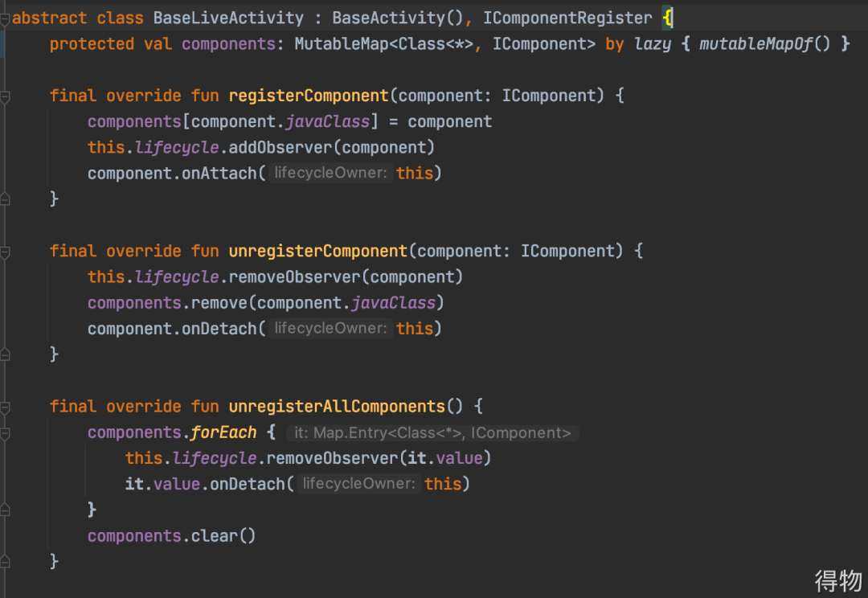Click the closing brace of registerComponent
The image size is (868, 598).
click(54, 199)
